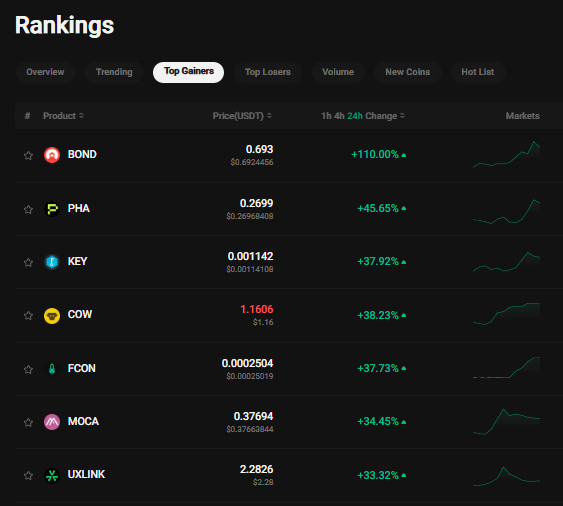Select the 1h change interval
Viewport: 563px width, 506px height.
tap(326, 116)
